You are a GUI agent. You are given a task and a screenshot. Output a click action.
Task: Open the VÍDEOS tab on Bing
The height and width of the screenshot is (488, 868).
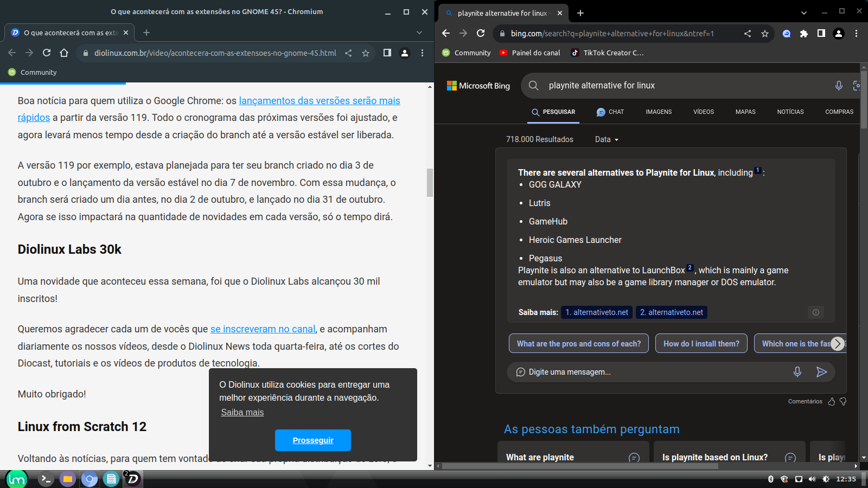tap(704, 112)
